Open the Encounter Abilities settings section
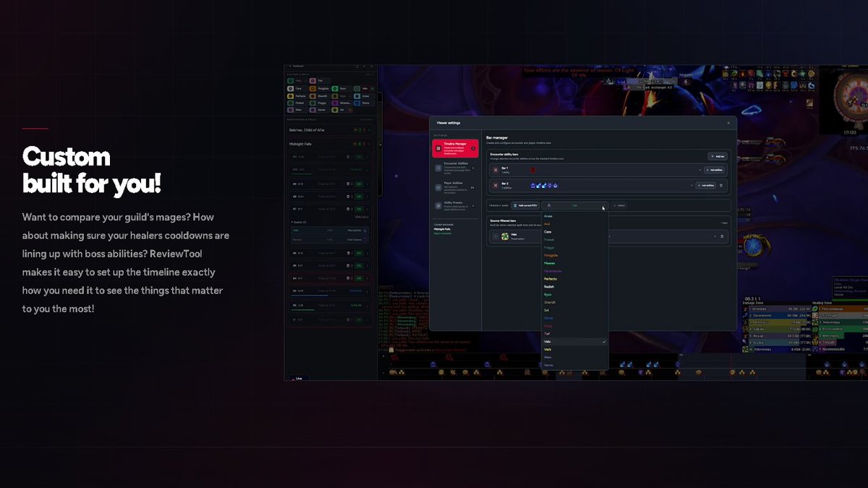Viewport: 868px width, 488px height. tap(455, 168)
